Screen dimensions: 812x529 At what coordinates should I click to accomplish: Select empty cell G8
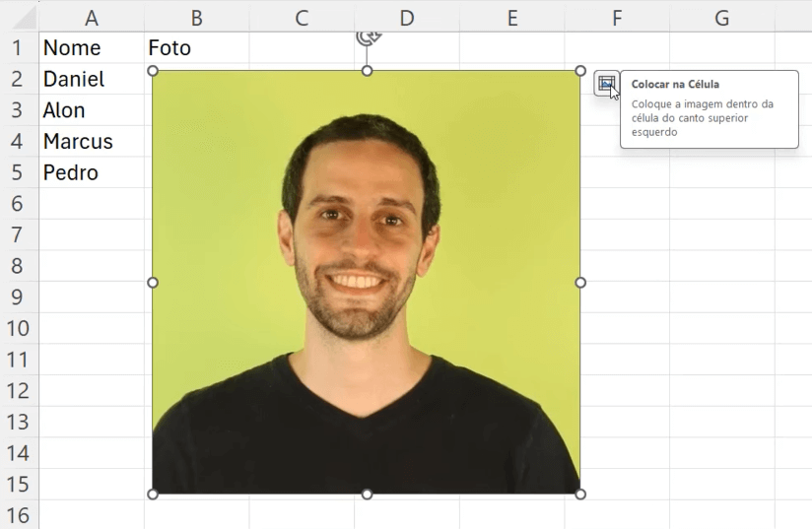click(x=722, y=266)
